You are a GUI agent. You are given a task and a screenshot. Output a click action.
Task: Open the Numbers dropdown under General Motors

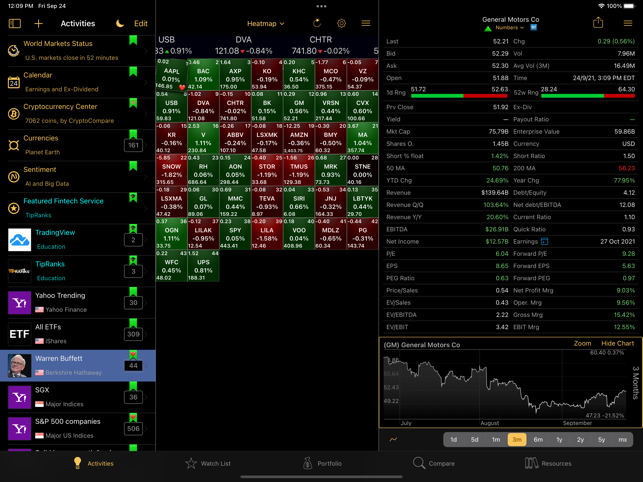(x=509, y=28)
